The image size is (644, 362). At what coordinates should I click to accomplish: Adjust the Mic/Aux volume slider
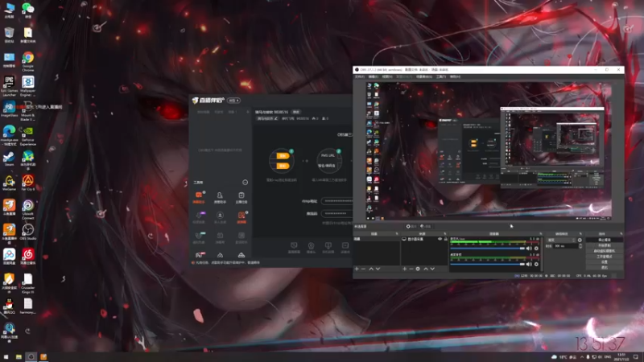click(x=487, y=249)
